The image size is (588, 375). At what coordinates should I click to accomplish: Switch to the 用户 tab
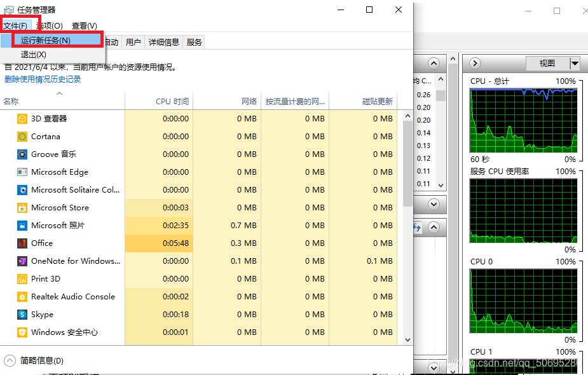pos(133,43)
